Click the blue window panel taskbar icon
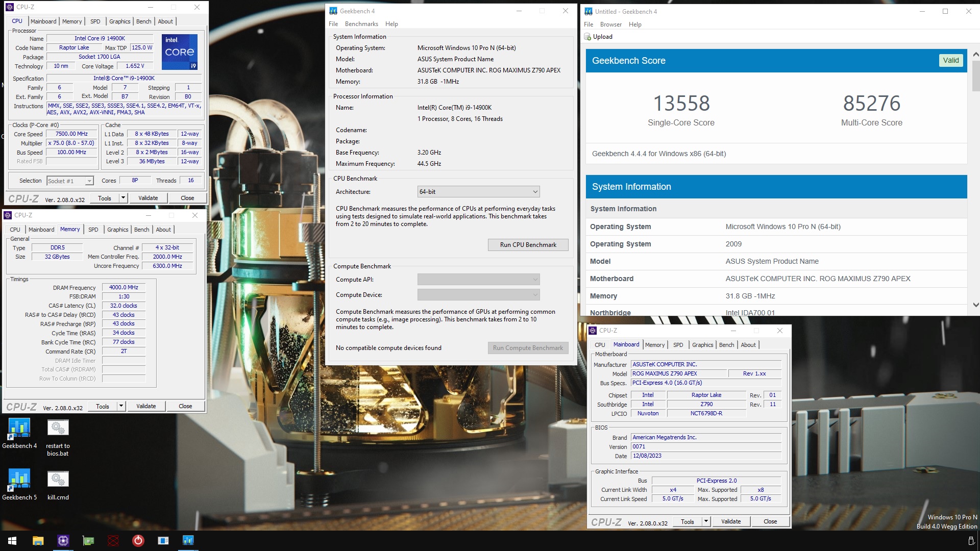980x551 pixels. [x=163, y=540]
